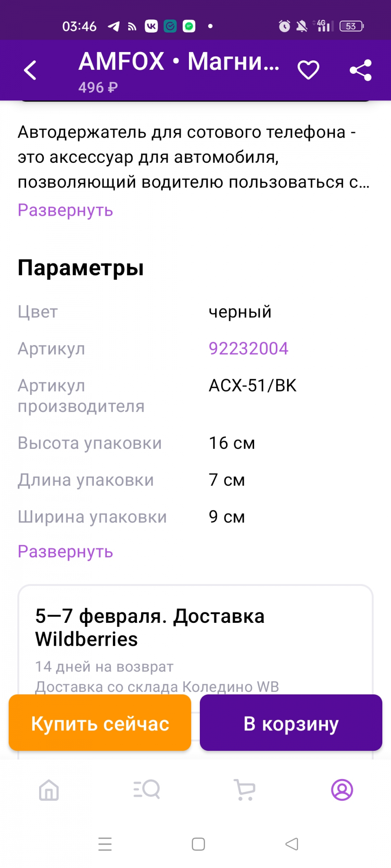Open the profile tab

tap(342, 789)
